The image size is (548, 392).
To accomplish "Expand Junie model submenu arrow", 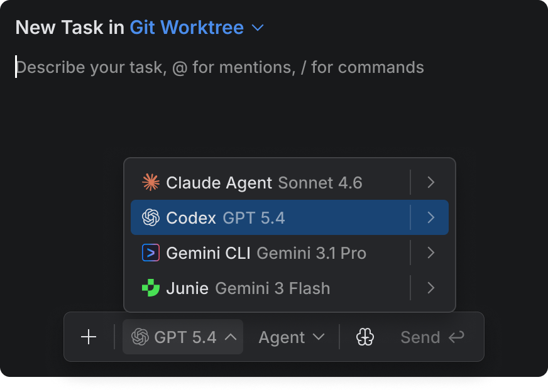I will [x=430, y=288].
